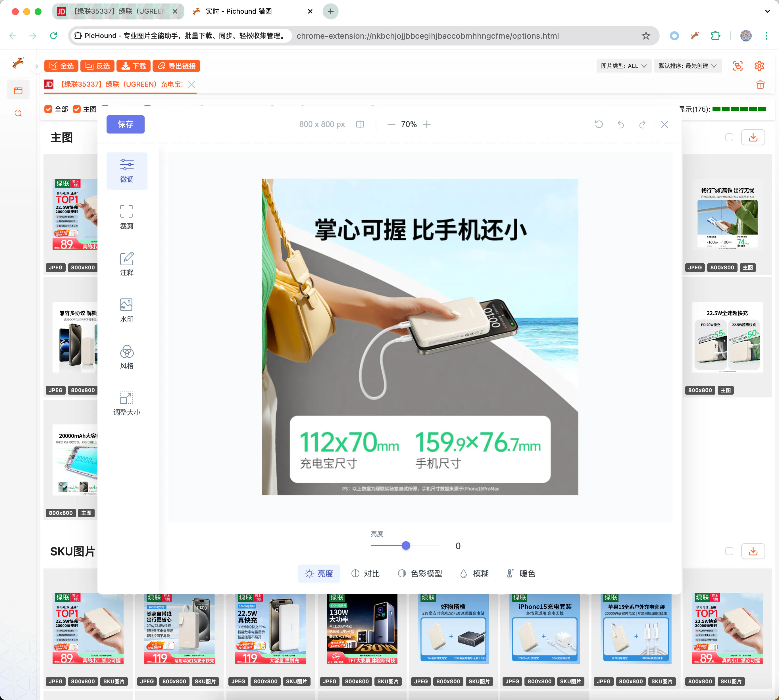Toggle the 全部 checkbox

(49, 109)
